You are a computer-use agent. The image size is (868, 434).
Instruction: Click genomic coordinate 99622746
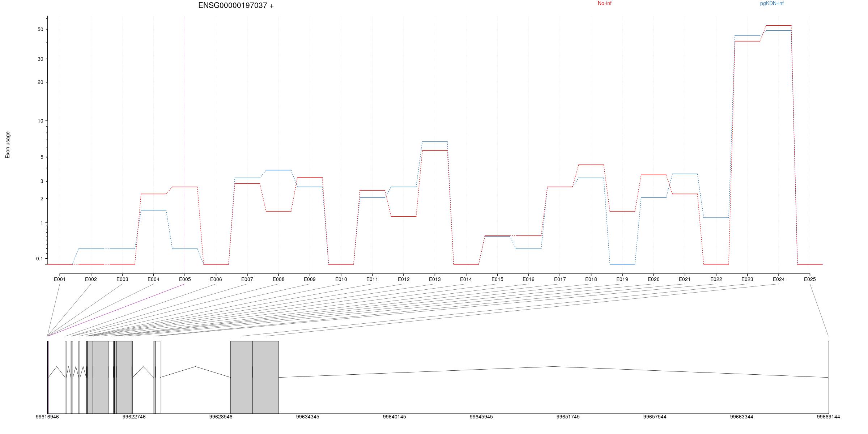tap(134, 417)
